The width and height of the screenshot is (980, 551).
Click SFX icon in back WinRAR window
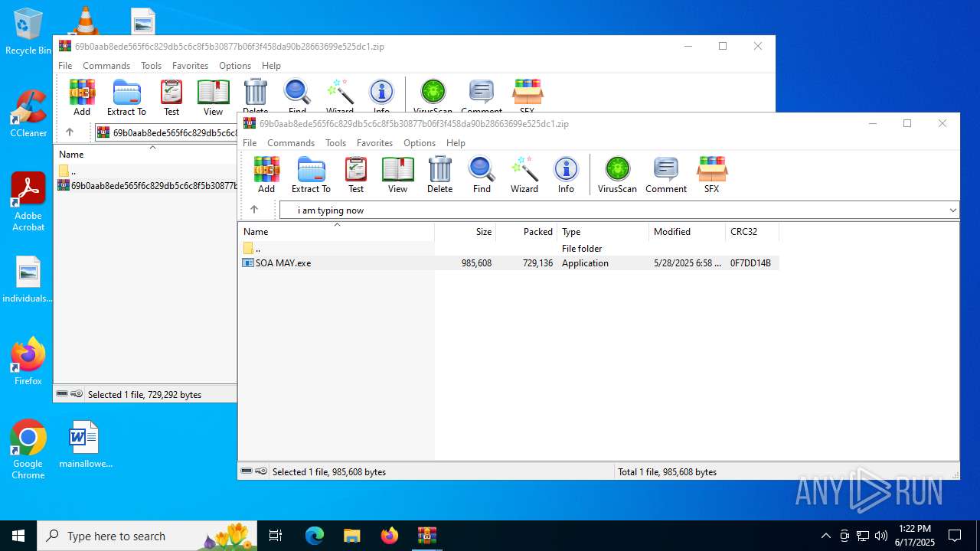point(528,95)
